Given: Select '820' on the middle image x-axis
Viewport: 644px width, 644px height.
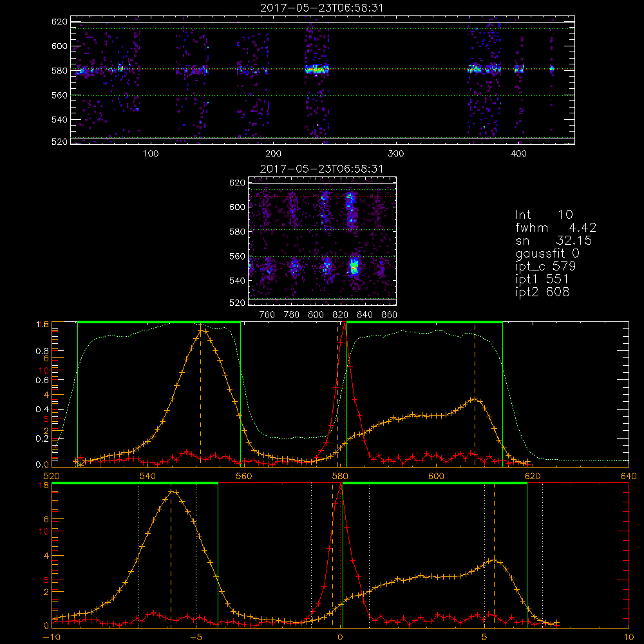Looking at the screenshot, I should tap(341, 315).
